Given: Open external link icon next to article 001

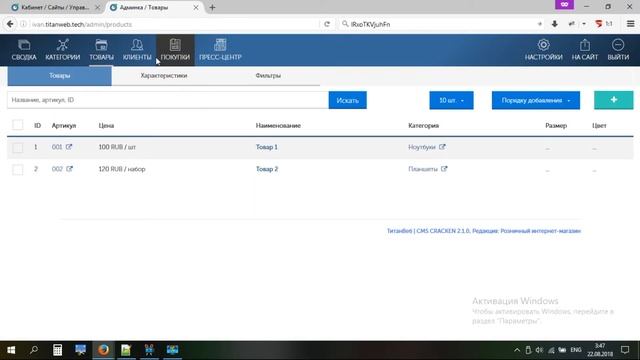Looking at the screenshot, I should point(69,147).
